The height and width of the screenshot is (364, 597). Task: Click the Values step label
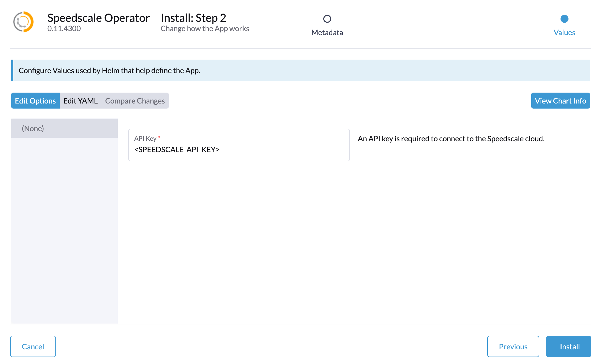tap(564, 32)
